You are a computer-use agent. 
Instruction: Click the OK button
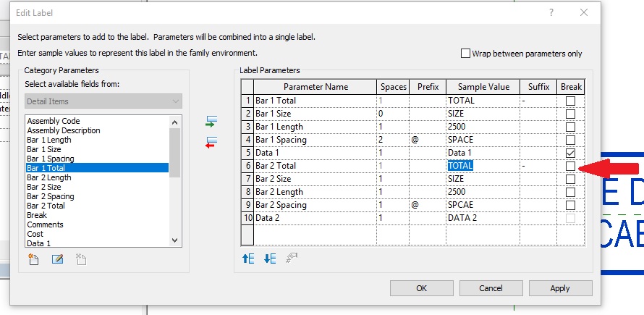coord(421,288)
